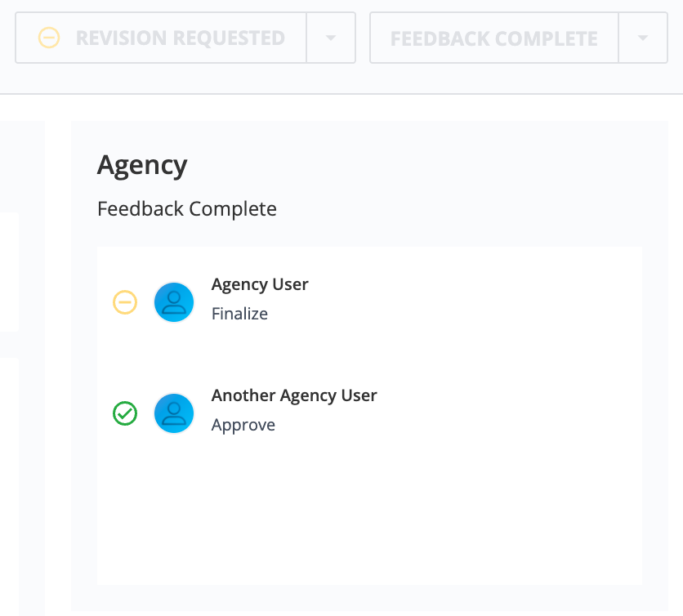This screenshot has width=683, height=616.
Task: Click the Agency section heading
Action: [142, 166]
